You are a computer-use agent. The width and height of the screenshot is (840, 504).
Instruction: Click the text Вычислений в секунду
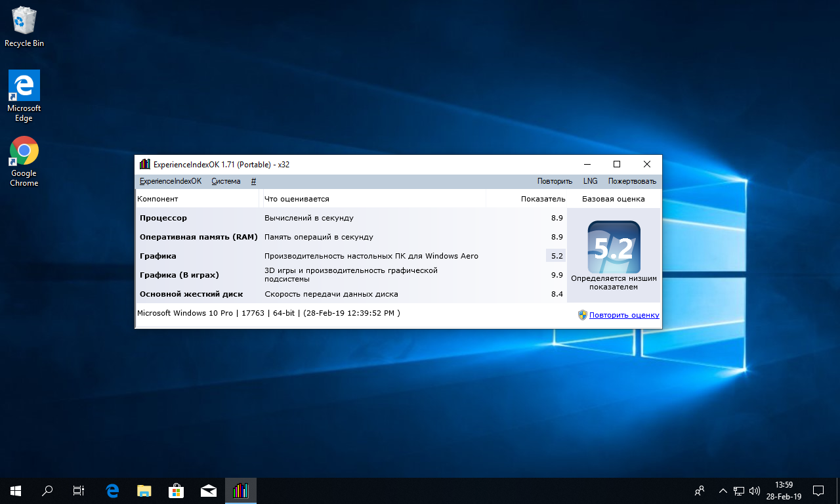point(309,218)
